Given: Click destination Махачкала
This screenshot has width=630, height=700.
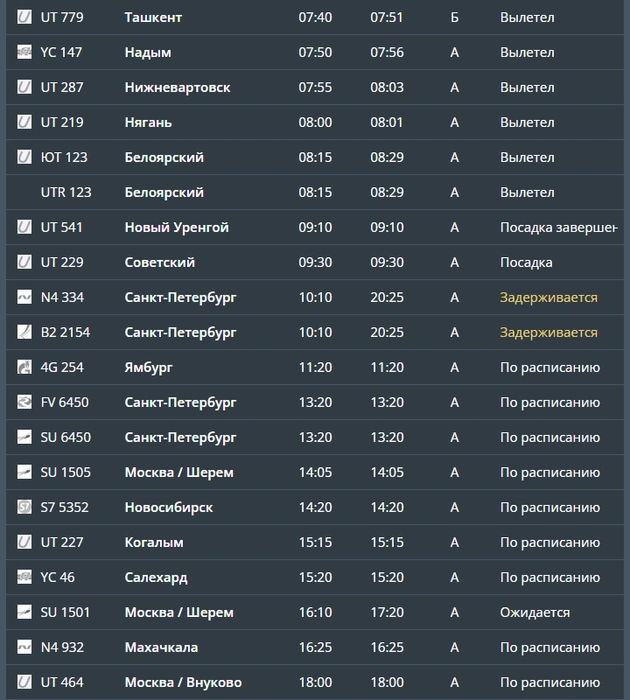Looking at the screenshot, I should click(x=161, y=647).
